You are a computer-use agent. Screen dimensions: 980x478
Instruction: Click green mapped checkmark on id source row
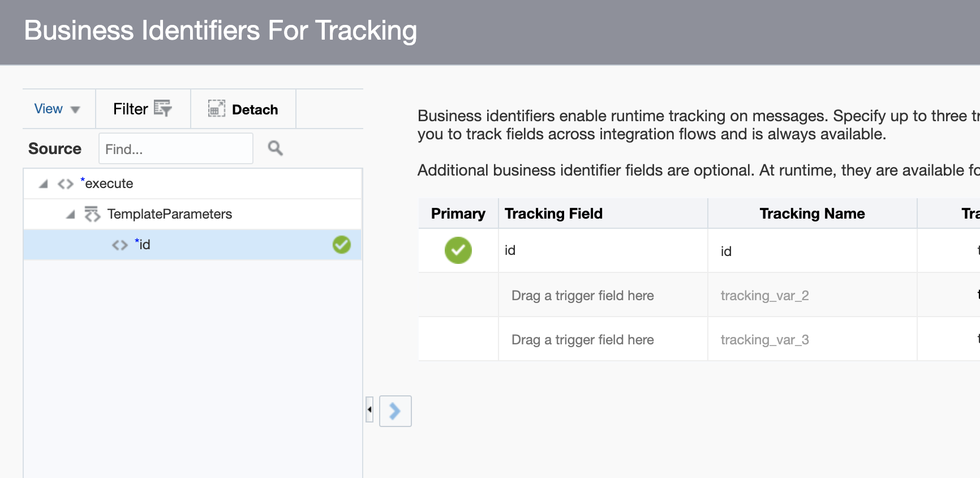click(x=341, y=245)
